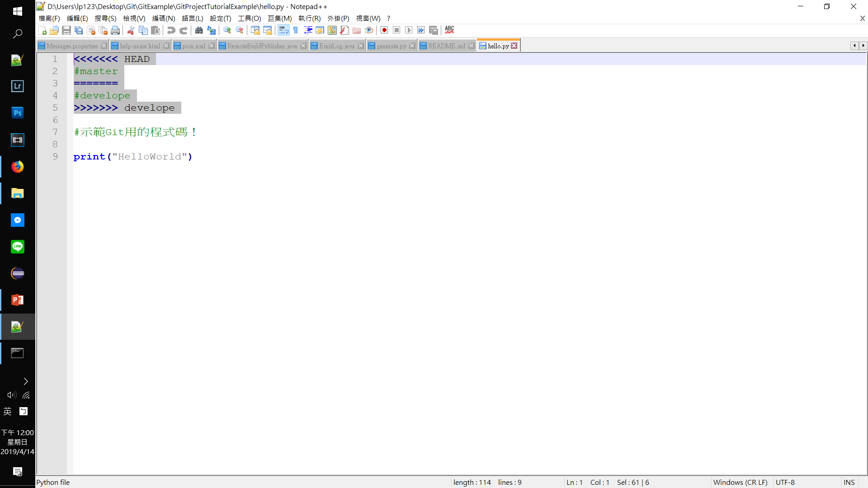Click the Windows (CR LF) status field
Viewport: 868px width, 488px height.
click(740, 482)
